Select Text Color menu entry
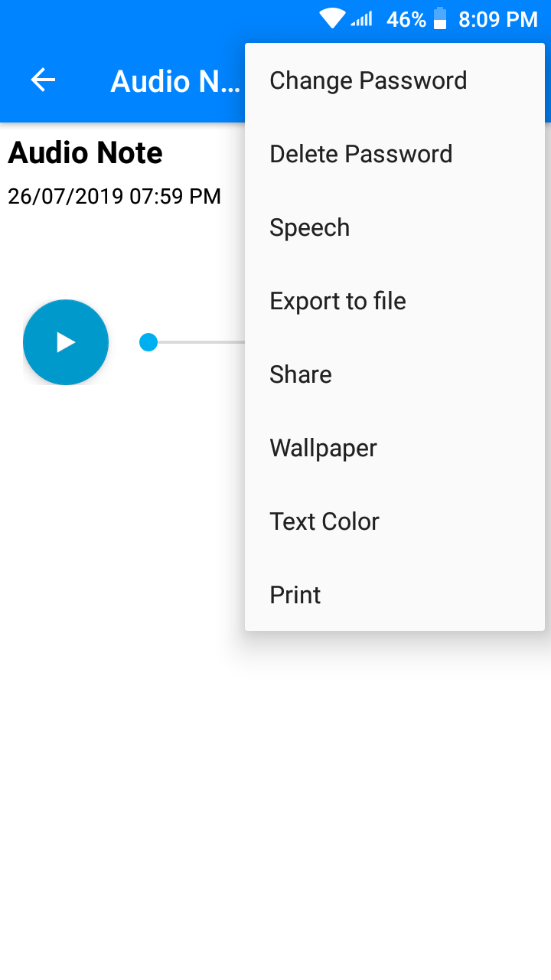Image resolution: width=551 pixels, height=980 pixels. pyautogui.click(x=395, y=521)
